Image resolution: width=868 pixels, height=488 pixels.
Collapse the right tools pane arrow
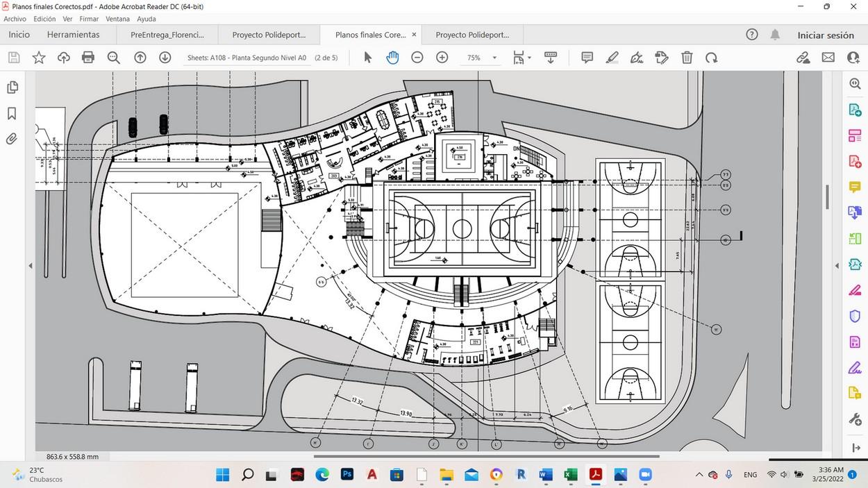tap(837, 266)
